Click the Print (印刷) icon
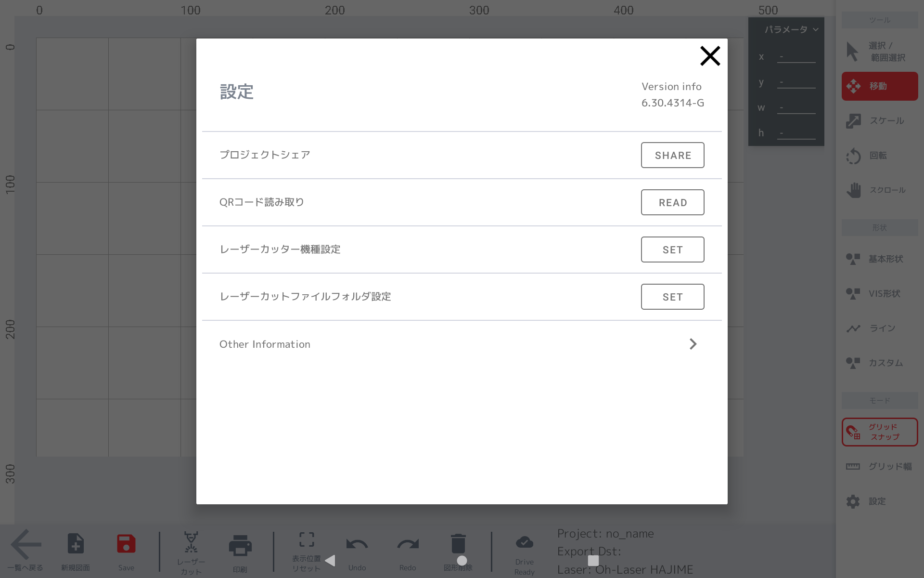Image resolution: width=924 pixels, height=578 pixels. [240, 546]
